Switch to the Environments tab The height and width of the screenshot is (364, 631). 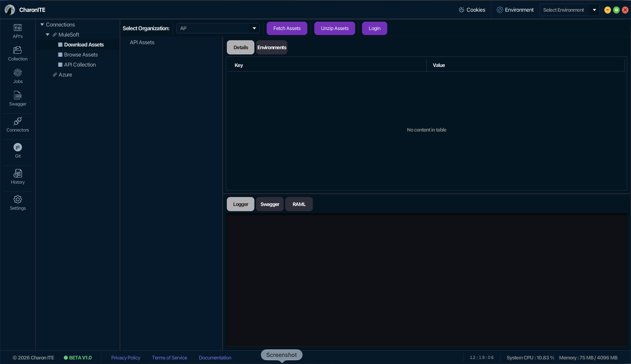click(271, 47)
